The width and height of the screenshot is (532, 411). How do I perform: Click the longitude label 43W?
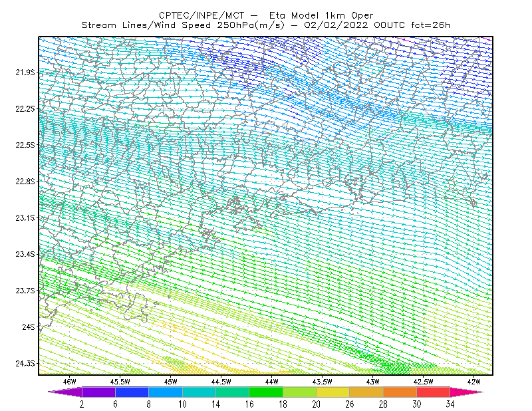(x=373, y=382)
